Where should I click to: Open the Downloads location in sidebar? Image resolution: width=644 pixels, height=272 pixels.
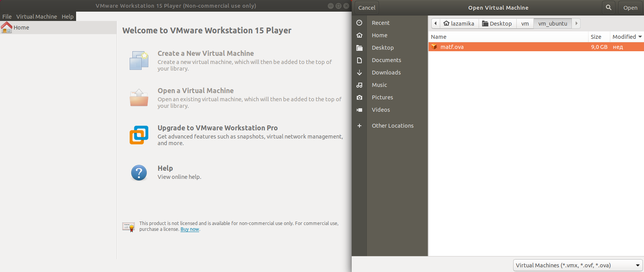(x=386, y=73)
